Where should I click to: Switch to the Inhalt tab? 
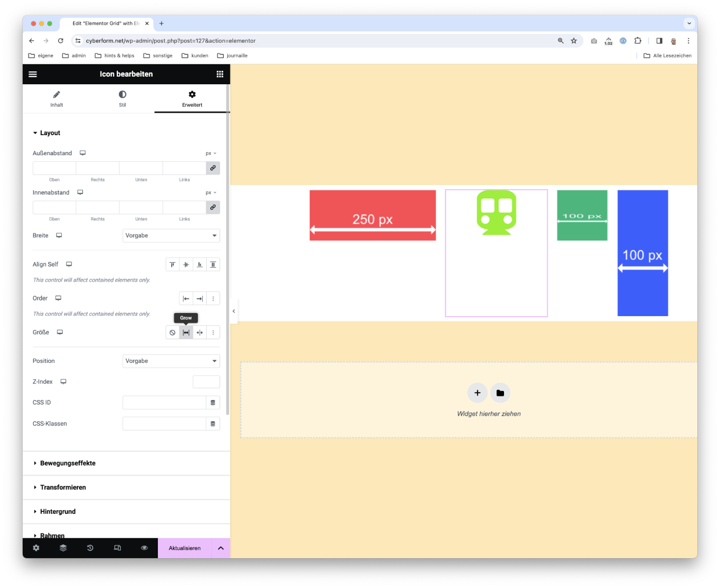click(57, 99)
